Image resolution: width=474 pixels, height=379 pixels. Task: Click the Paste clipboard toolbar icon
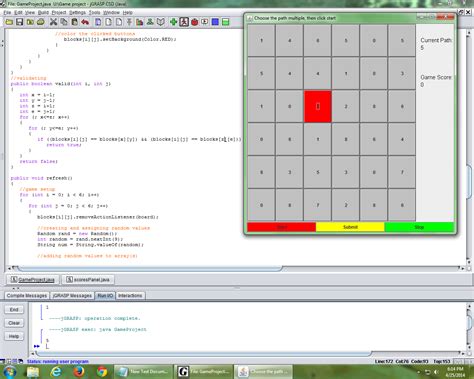[75, 22]
